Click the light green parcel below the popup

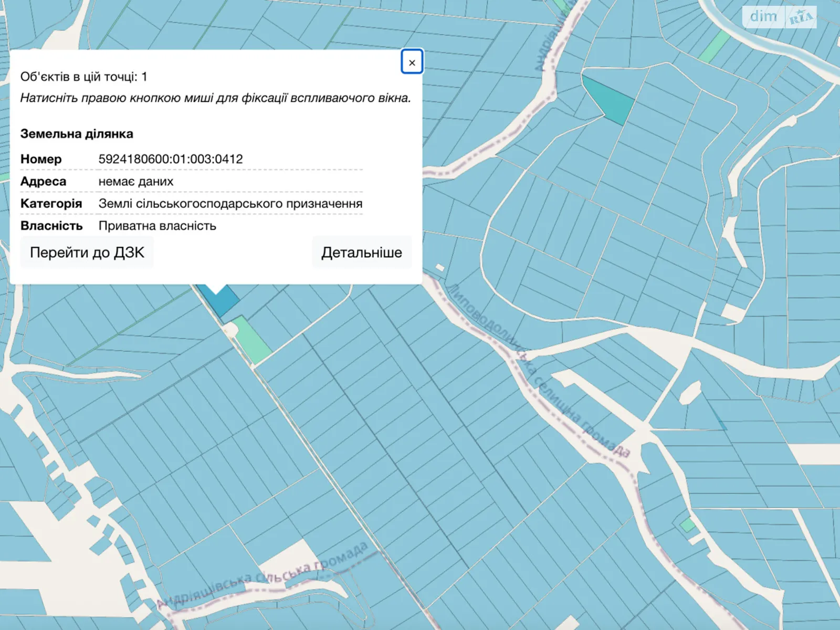click(251, 339)
